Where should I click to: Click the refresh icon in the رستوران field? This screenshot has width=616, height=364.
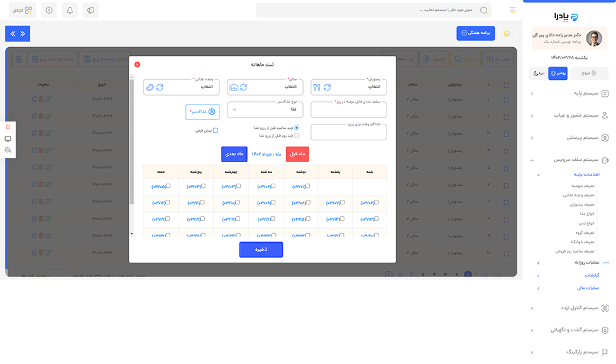[327, 87]
